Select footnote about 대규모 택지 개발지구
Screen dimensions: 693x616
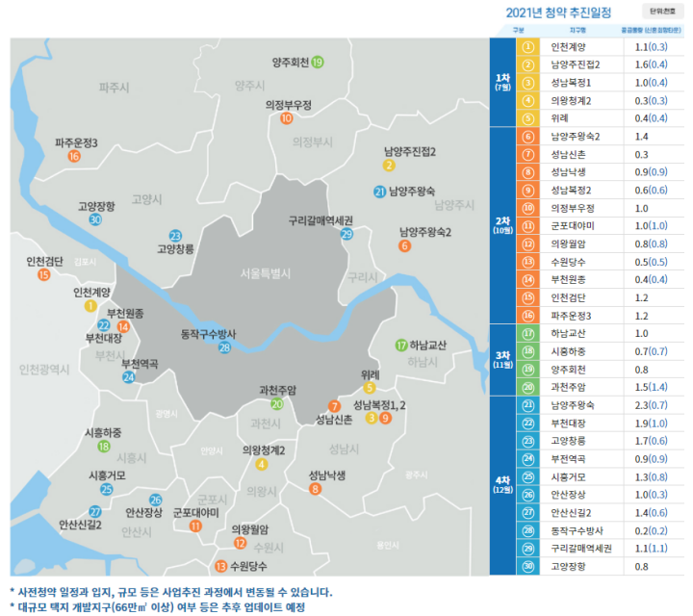157,607
